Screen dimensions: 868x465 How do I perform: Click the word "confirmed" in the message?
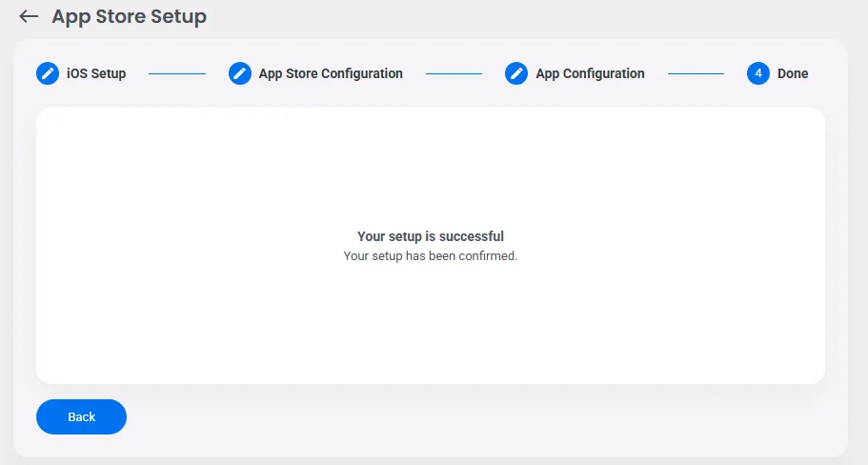pos(487,256)
